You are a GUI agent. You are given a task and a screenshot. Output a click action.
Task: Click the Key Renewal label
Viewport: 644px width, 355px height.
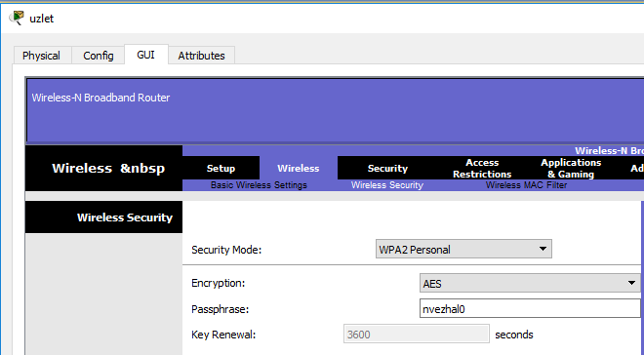tap(223, 335)
